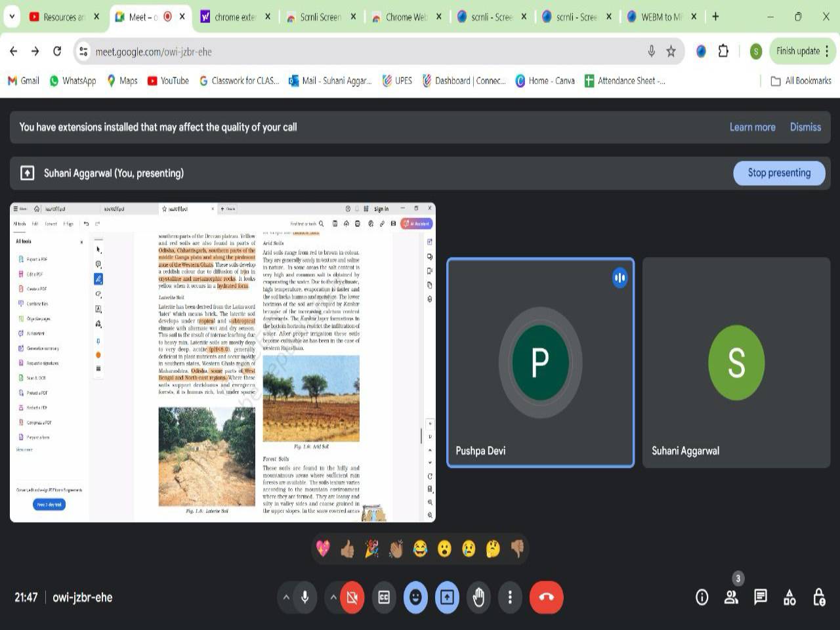Image resolution: width=840 pixels, height=630 pixels.
Task: Open the Maps bookmark
Action: pos(122,81)
